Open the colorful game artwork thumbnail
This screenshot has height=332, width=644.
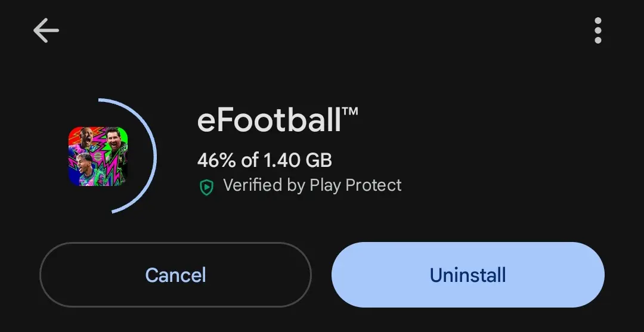pyautogui.click(x=98, y=156)
